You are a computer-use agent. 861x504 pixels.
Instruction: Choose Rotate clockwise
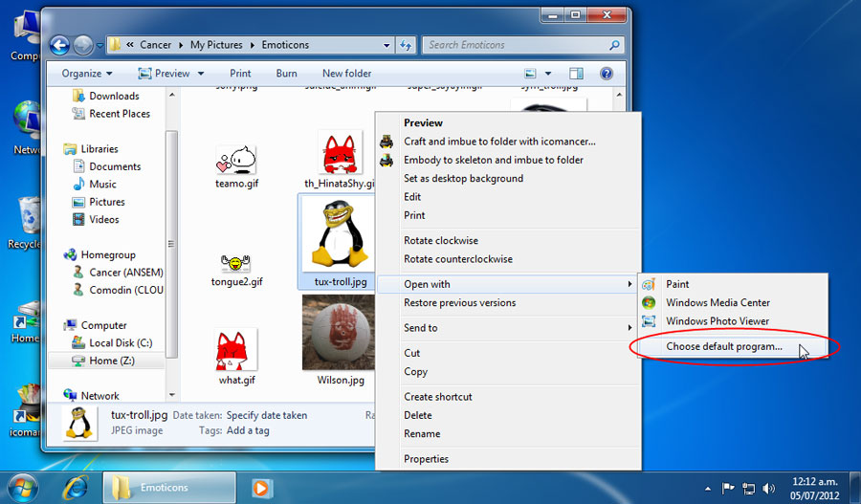[x=441, y=240]
